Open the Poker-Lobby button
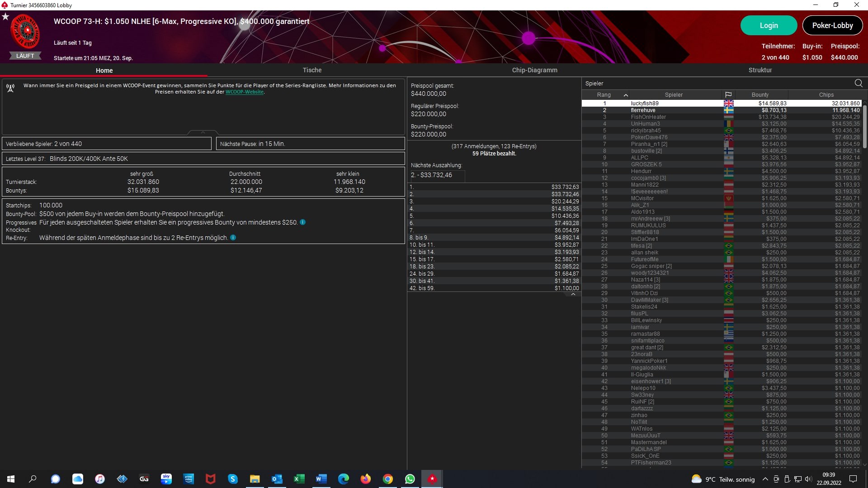The width and height of the screenshot is (868, 488). [832, 25]
